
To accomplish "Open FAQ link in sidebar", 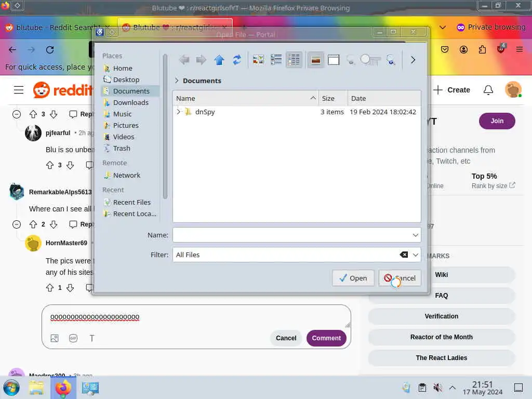I will (441, 296).
